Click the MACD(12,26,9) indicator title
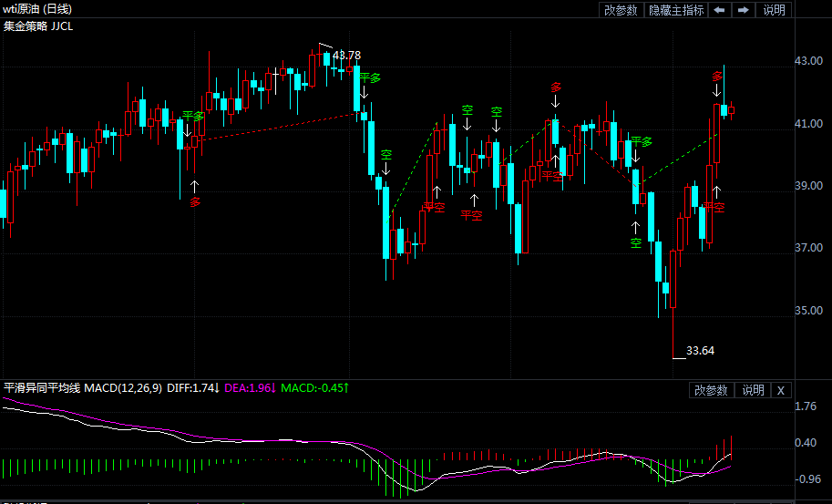Image resolution: width=832 pixels, height=504 pixels. click(123, 388)
